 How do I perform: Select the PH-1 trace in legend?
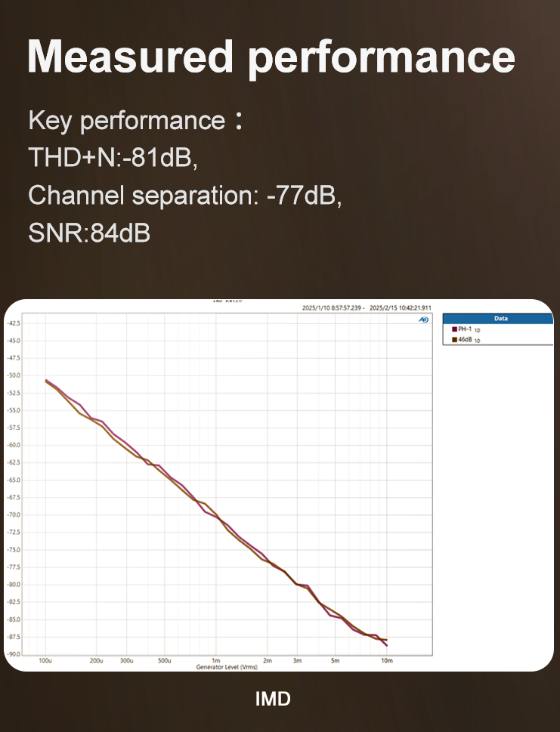point(465,329)
